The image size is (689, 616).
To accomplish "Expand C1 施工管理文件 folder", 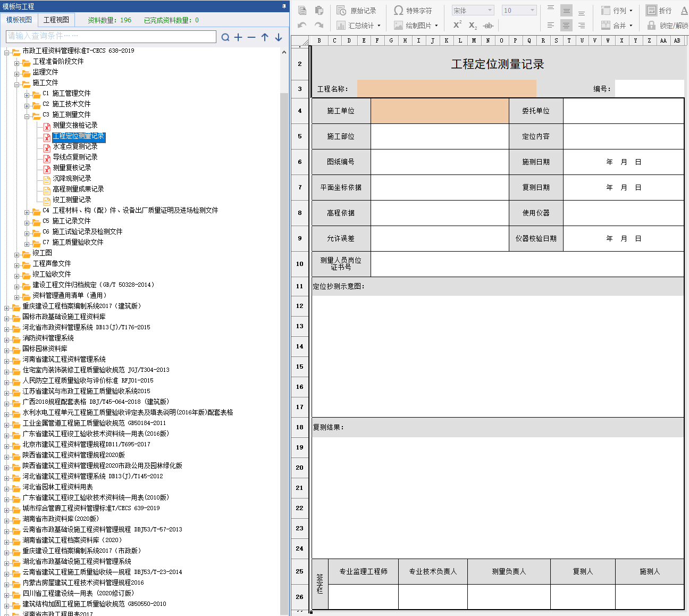I will 27,95.
